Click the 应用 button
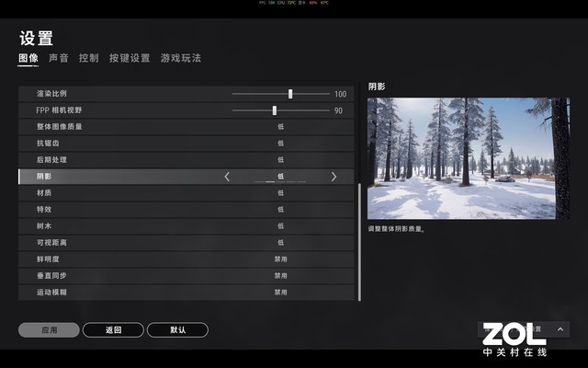The height and width of the screenshot is (368, 588). point(49,329)
